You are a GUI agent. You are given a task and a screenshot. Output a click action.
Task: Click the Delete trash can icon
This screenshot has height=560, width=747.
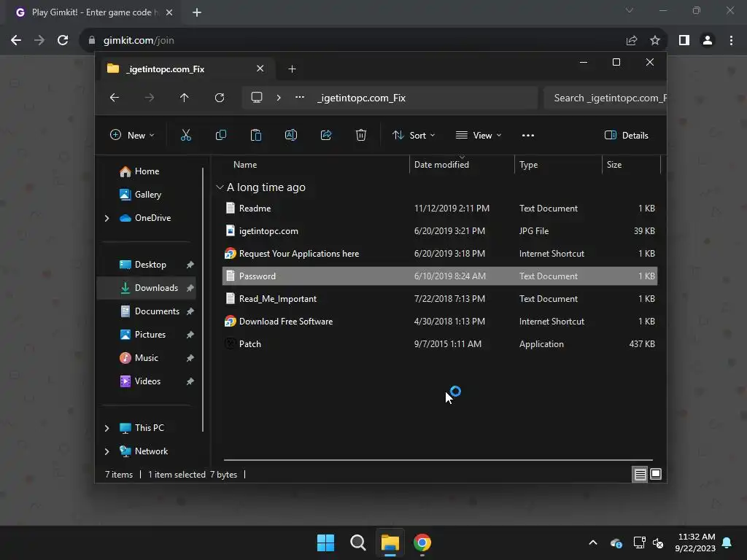click(361, 135)
